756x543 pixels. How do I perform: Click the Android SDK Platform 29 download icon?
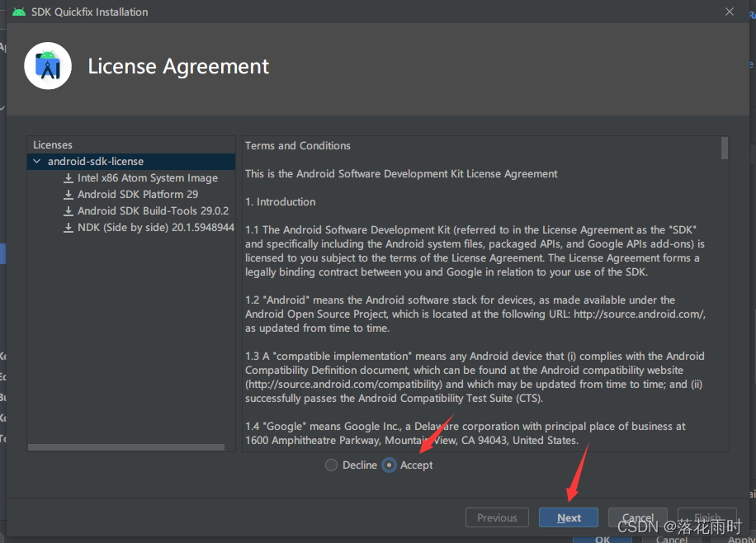(x=69, y=195)
